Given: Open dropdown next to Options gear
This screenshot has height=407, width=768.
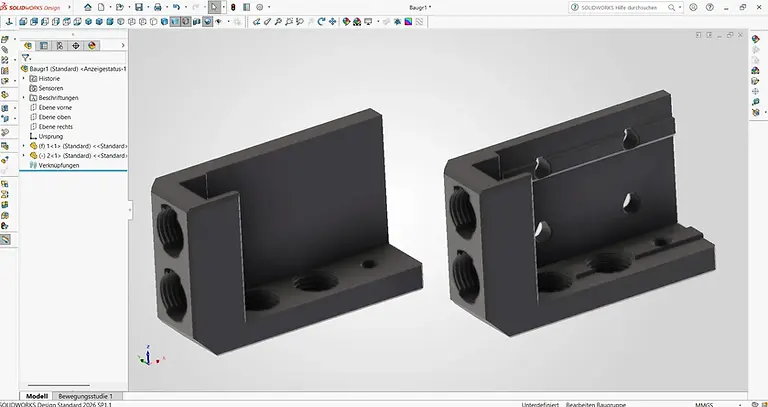Looking at the screenshot, I should (268, 7).
